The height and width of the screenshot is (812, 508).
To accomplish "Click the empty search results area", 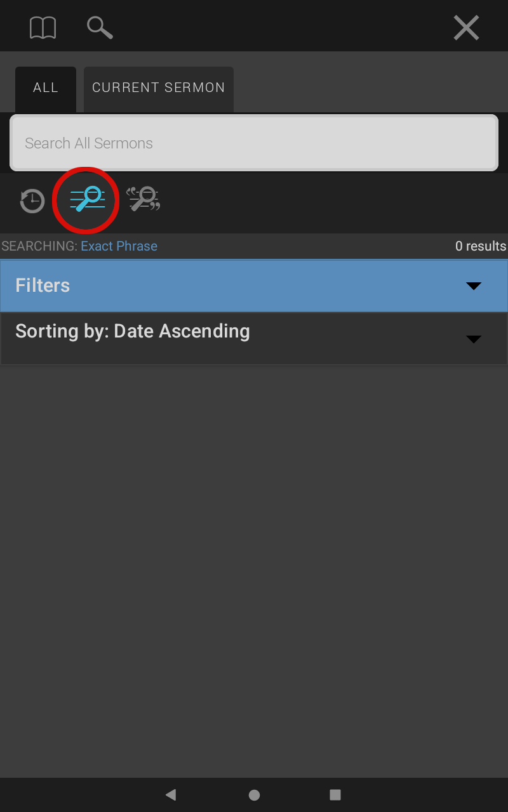I will pos(254,571).
